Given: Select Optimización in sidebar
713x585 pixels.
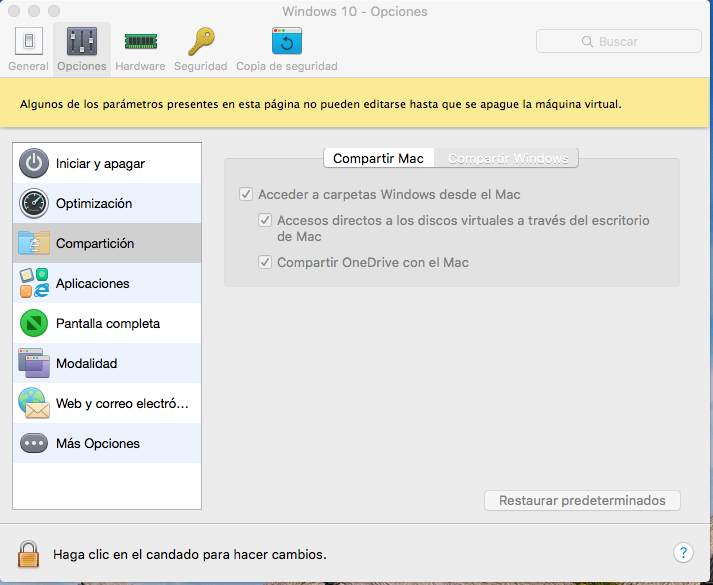Looking at the screenshot, I should [107, 203].
